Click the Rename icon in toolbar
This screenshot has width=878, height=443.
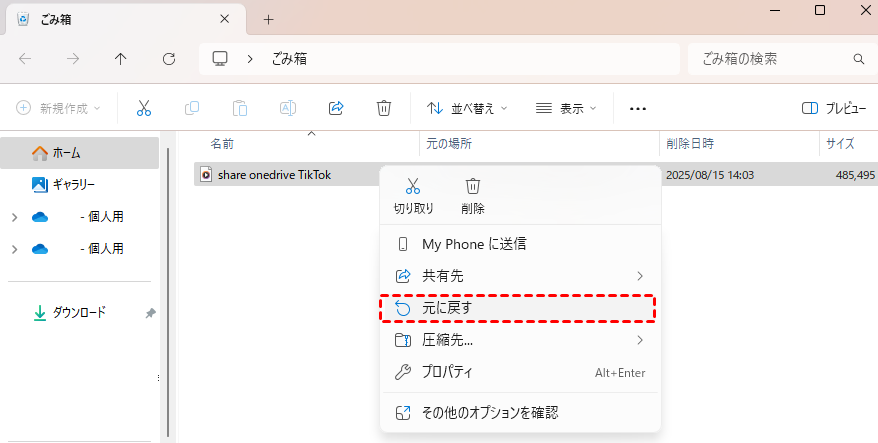[x=288, y=108]
